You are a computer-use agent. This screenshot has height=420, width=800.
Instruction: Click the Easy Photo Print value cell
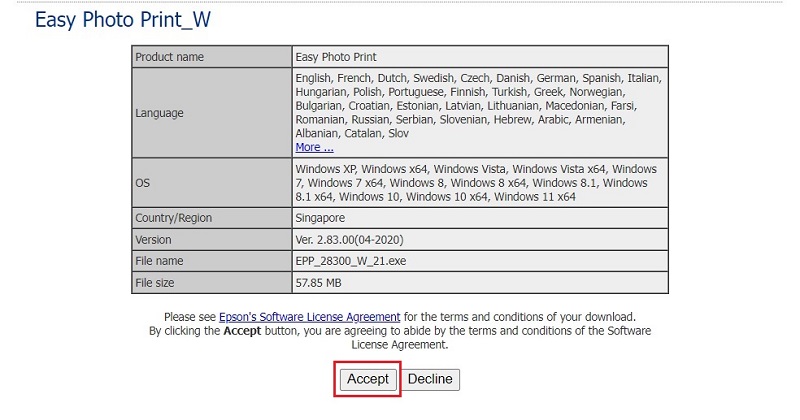coord(480,57)
